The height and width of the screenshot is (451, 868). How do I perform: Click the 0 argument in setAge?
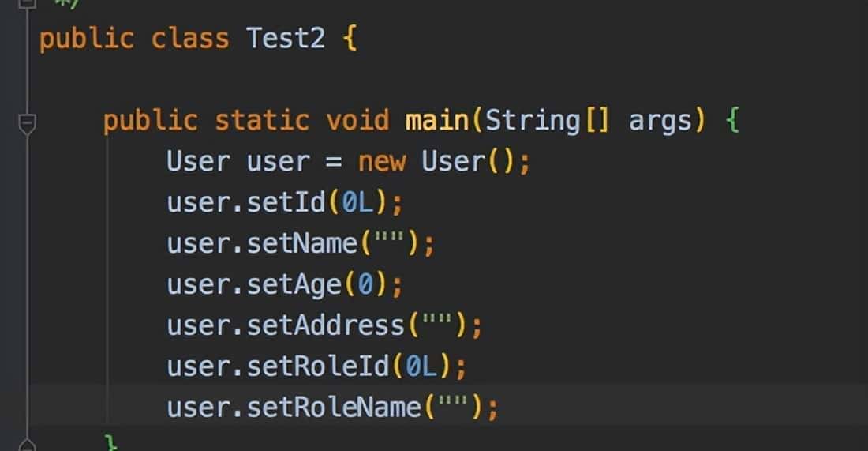tap(365, 284)
